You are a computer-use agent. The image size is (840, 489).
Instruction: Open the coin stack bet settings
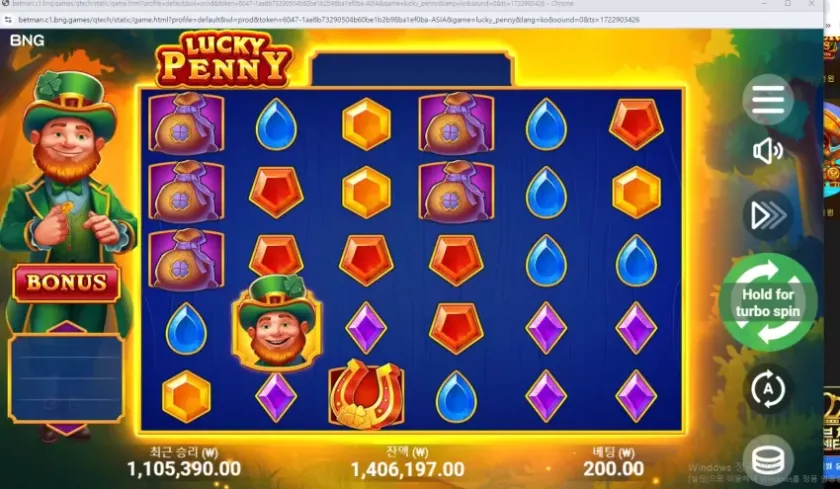768,460
